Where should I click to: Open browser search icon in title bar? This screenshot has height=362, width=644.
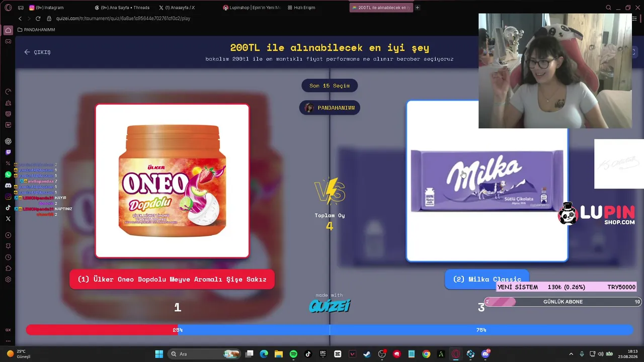[608, 8]
